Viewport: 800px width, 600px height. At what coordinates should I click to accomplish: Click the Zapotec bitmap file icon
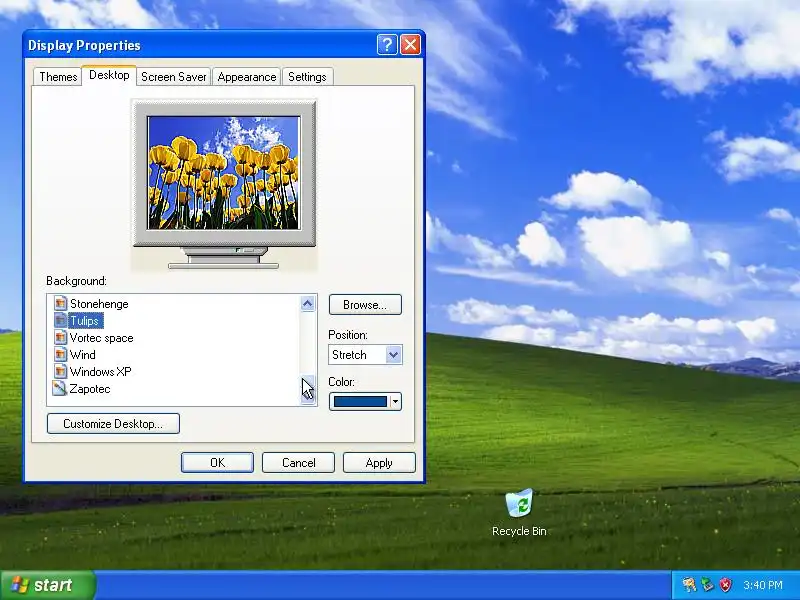(x=60, y=388)
